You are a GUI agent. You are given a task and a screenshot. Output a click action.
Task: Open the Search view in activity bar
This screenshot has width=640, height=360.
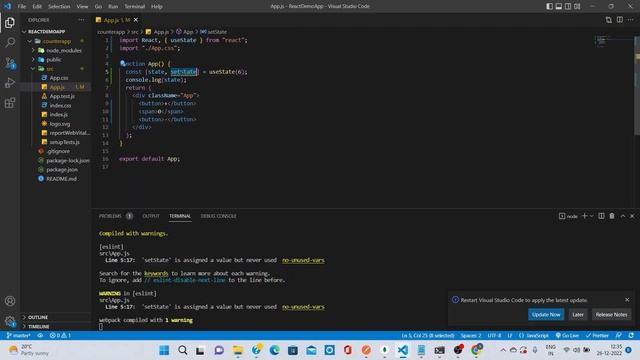coord(10,42)
